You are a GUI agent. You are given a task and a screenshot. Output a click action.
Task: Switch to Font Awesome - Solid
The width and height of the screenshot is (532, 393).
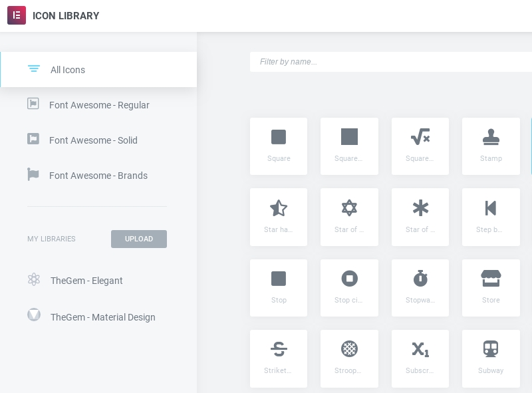92,140
